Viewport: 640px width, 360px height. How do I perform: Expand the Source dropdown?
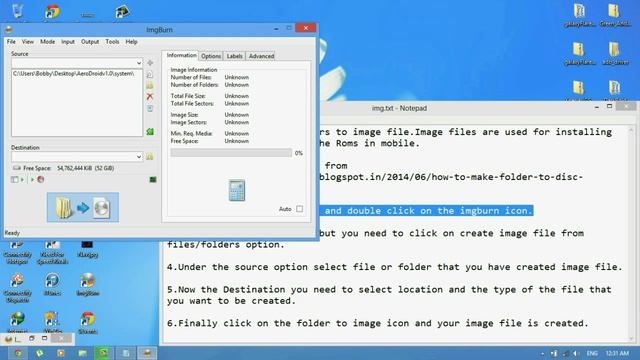[139, 63]
